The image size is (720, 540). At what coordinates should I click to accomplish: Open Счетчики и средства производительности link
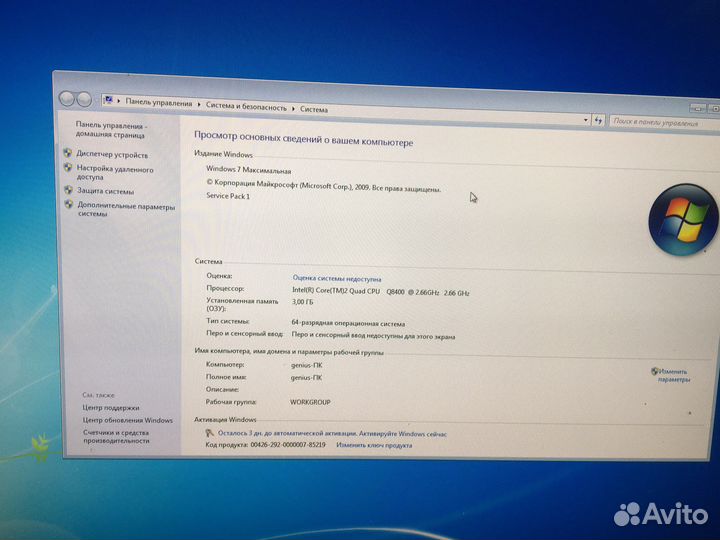coord(116,436)
